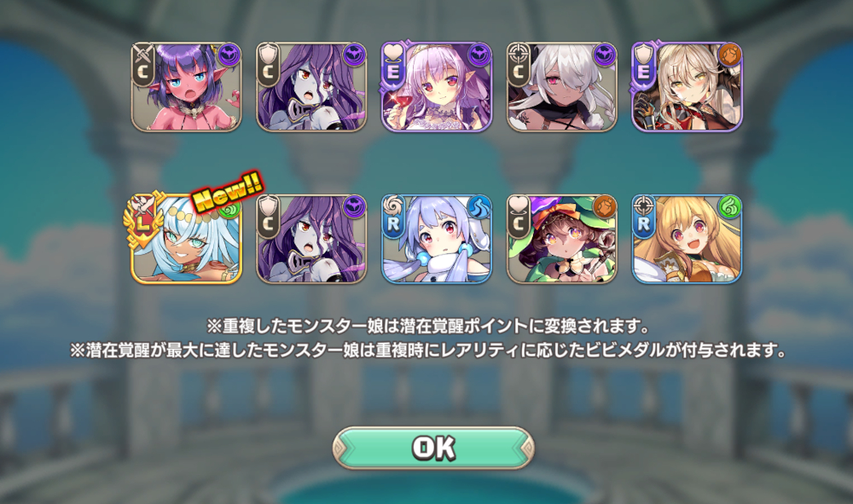Click the water element icon on blue-haired card
The image size is (853, 504).
479,208
